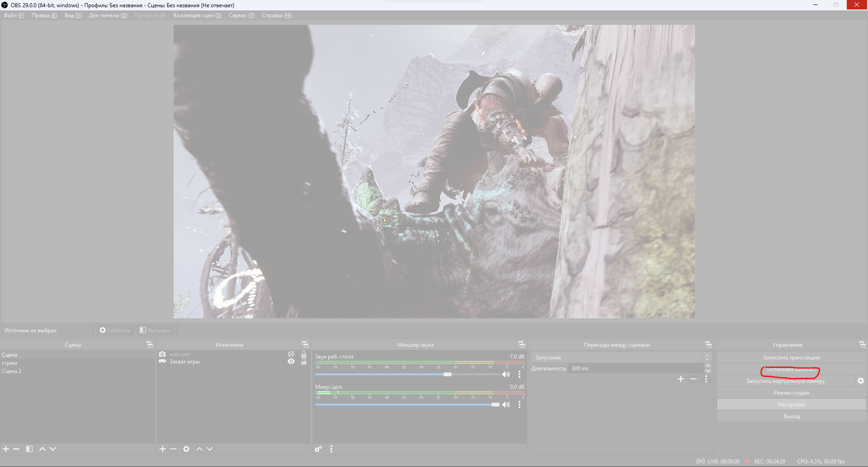
Task: Undock the Управление panel
Action: [x=863, y=344]
